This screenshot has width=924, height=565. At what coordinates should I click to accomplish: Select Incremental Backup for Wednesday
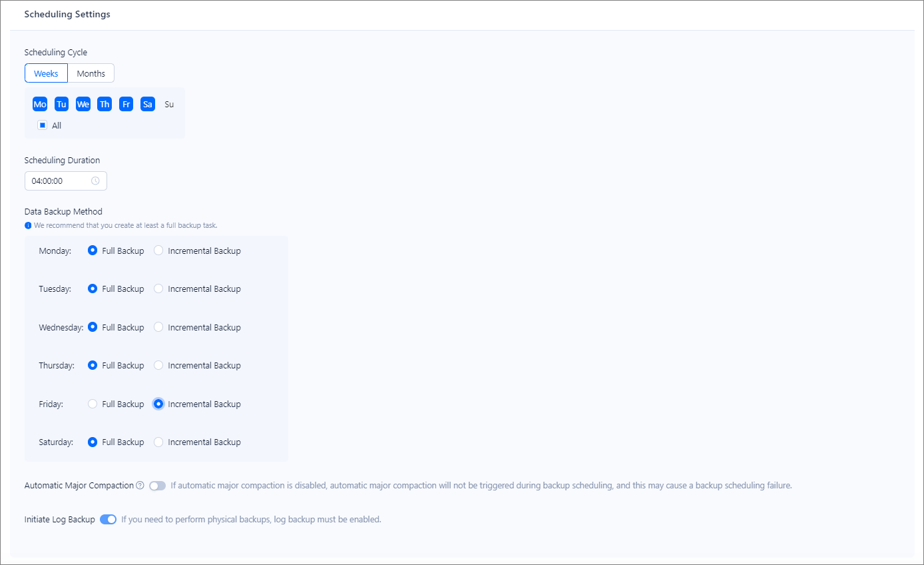pyautogui.click(x=158, y=328)
